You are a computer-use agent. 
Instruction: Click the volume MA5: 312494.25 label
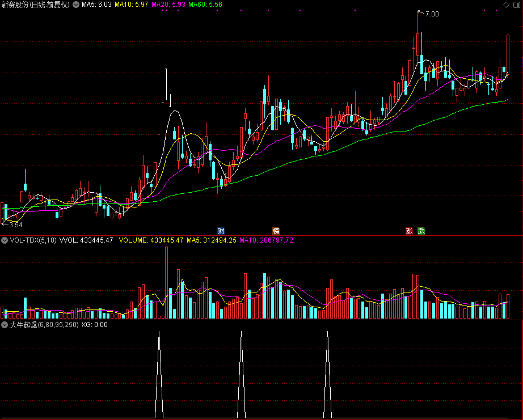click(x=212, y=240)
